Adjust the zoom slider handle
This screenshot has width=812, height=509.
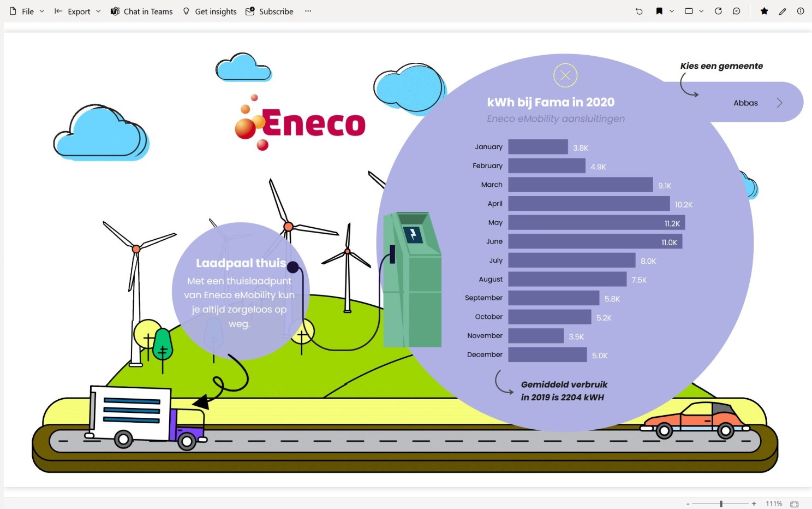721,504
